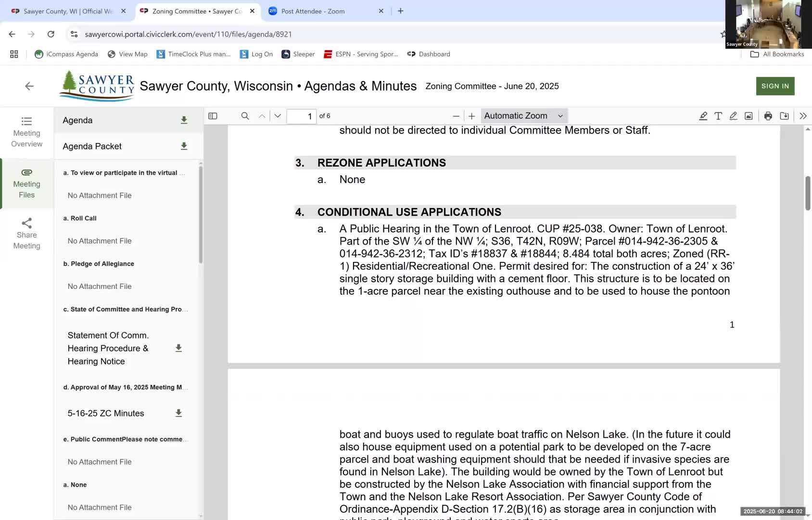The width and height of the screenshot is (812, 520).
Task: Click the PDF page number field
Action: click(301, 116)
